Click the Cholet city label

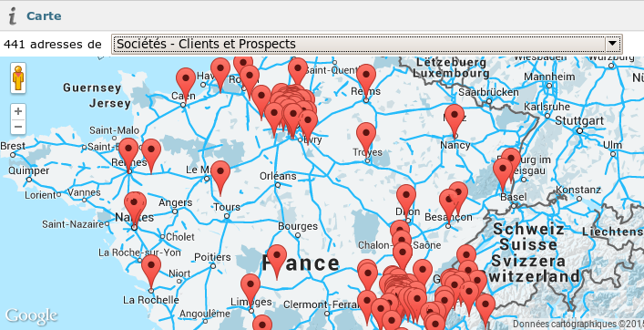tap(180, 237)
